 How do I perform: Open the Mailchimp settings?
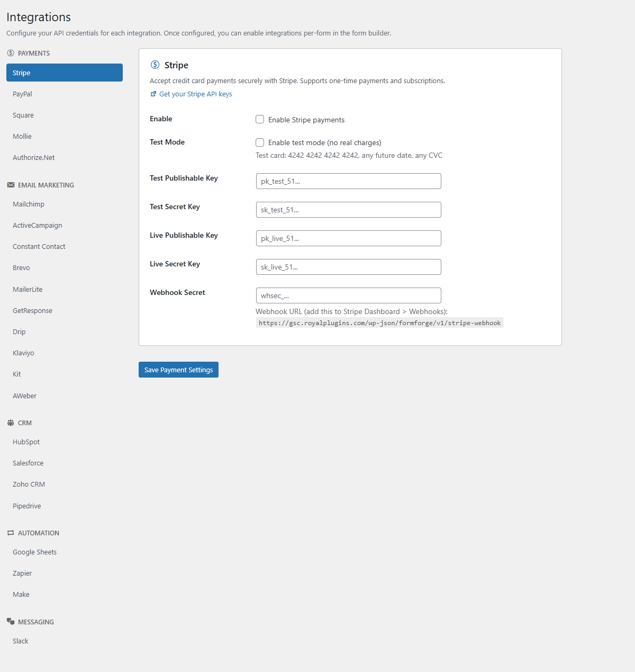(x=28, y=204)
